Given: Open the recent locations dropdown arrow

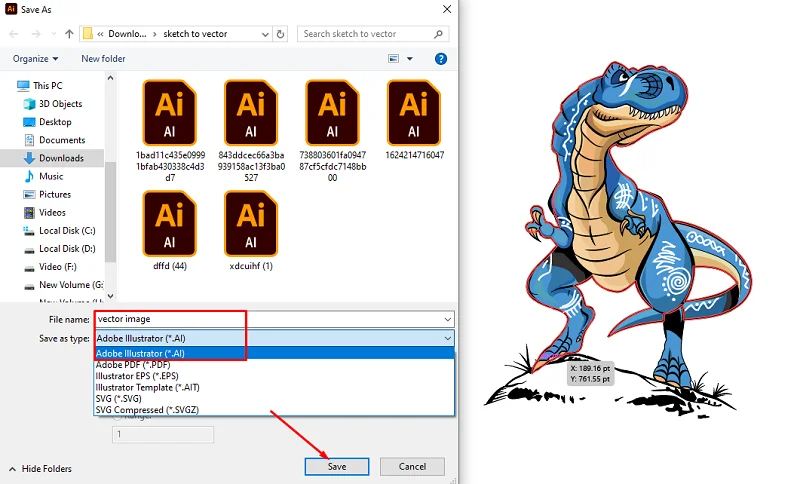Looking at the screenshot, I should (x=54, y=34).
